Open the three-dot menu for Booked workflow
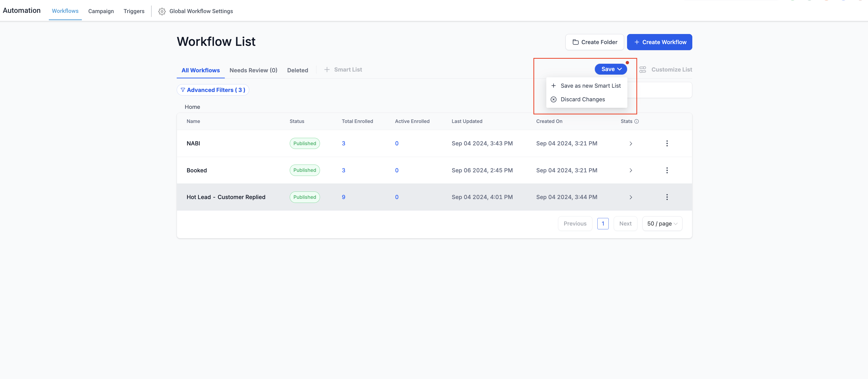Viewport: 868px width, 379px height. coord(667,170)
